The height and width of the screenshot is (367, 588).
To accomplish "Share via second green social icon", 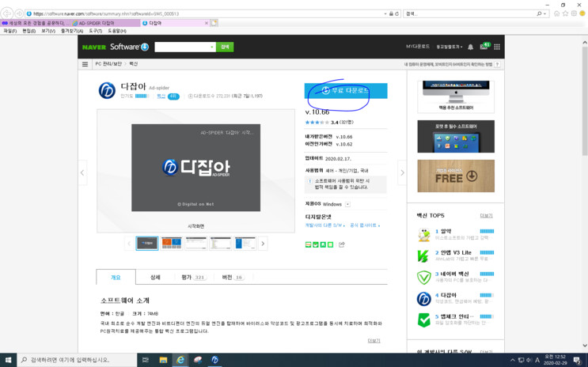I will [316, 244].
